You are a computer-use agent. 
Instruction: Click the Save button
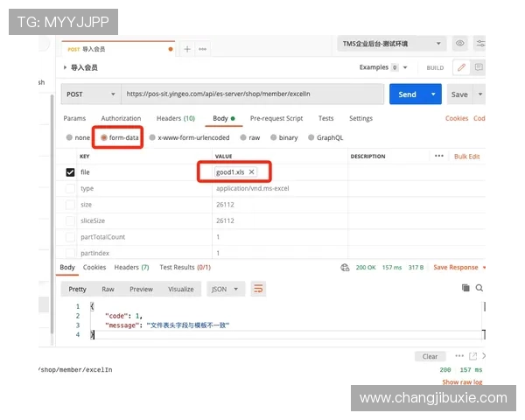(459, 94)
